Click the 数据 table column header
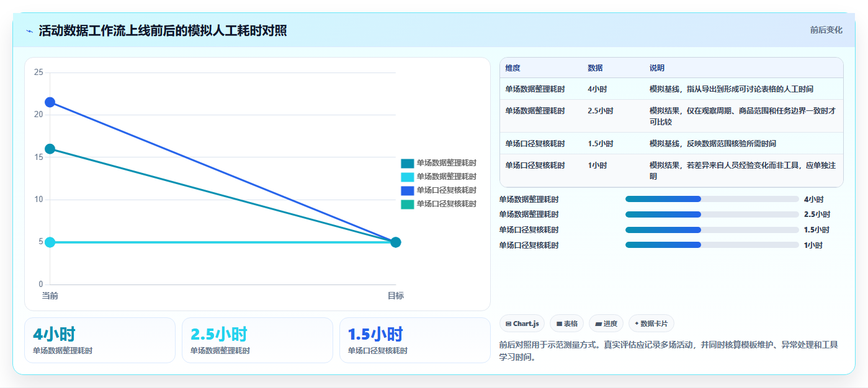This screenshot has height=388, width=868. pos(595,68)
